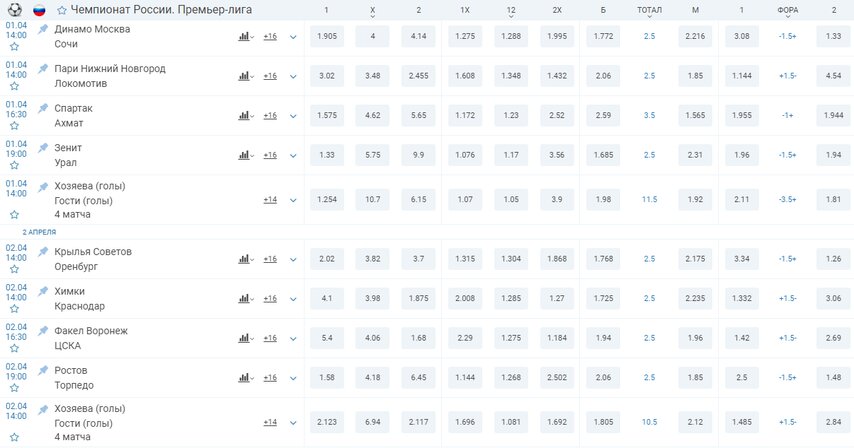
Task: Click the pin icon next to Зенит
Action: pos(43,148)
